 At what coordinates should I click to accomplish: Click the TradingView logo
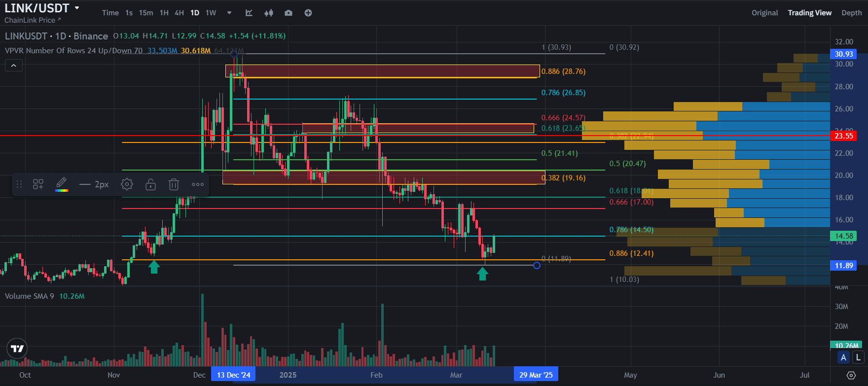(17, 349)
